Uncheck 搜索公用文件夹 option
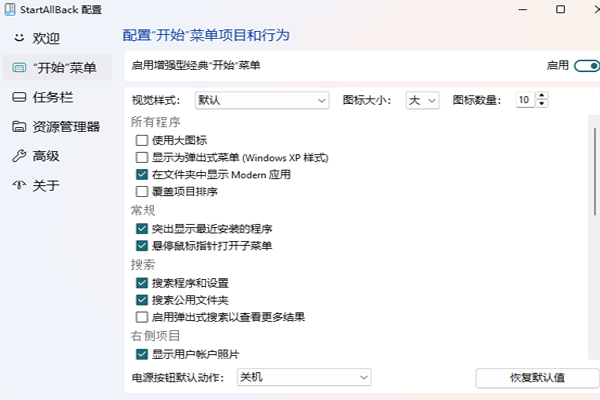 pos(142,300)
